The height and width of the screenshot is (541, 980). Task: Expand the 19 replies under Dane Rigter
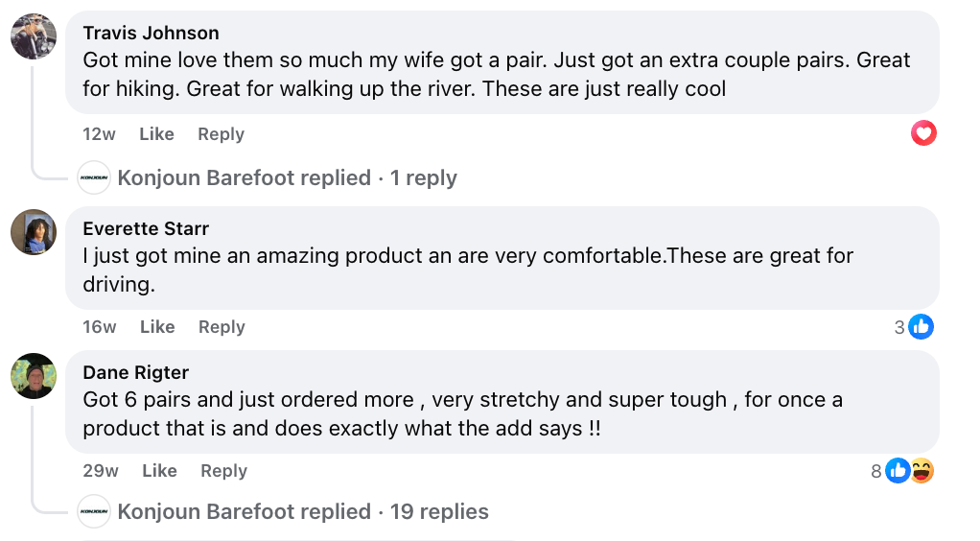click(x=303, y=511)
